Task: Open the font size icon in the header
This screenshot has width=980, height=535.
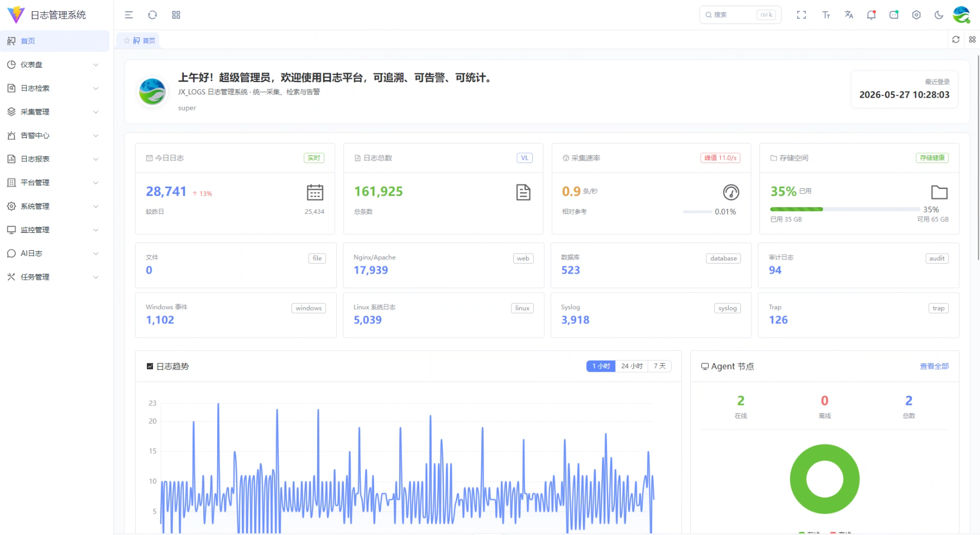Action: tap(826, 15)
